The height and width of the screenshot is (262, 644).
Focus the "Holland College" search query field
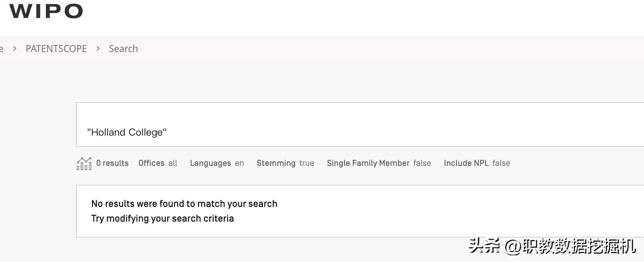click(360, 125)
